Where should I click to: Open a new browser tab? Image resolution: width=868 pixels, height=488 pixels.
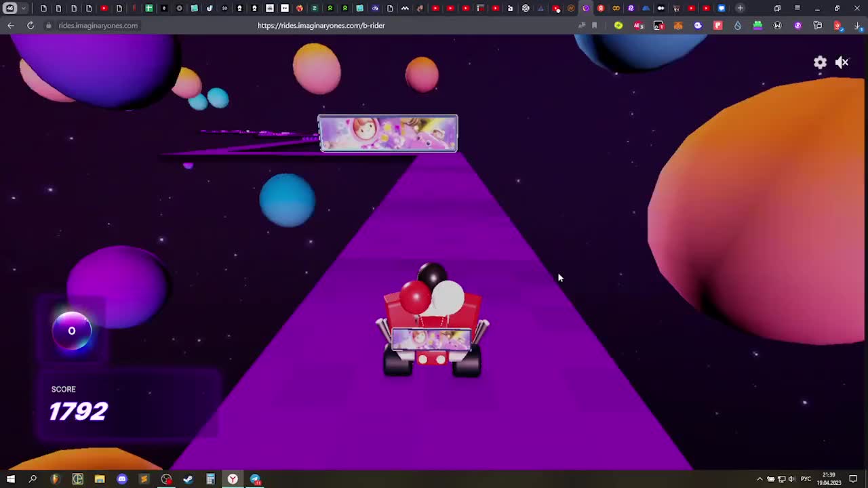(740, 8)
